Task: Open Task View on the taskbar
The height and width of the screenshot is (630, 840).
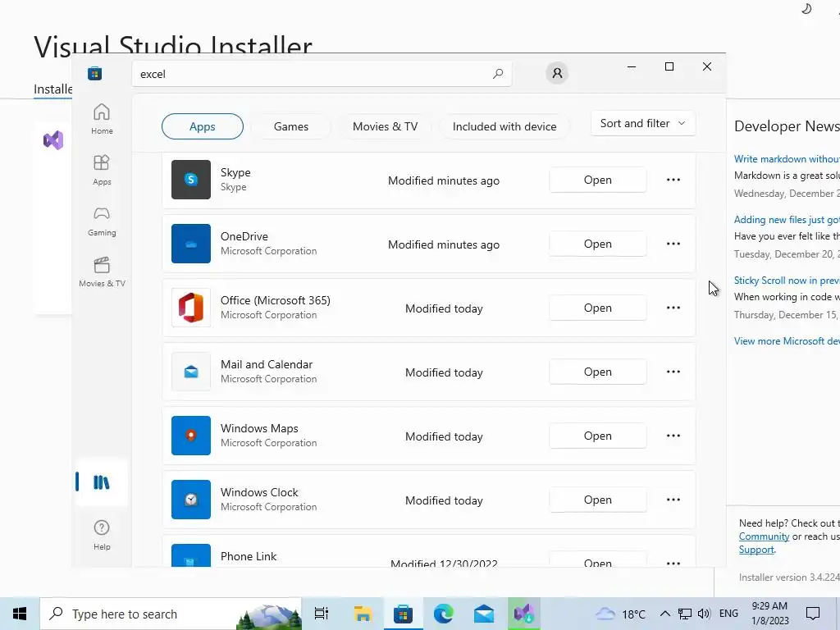Action: [x=322, y=614]
